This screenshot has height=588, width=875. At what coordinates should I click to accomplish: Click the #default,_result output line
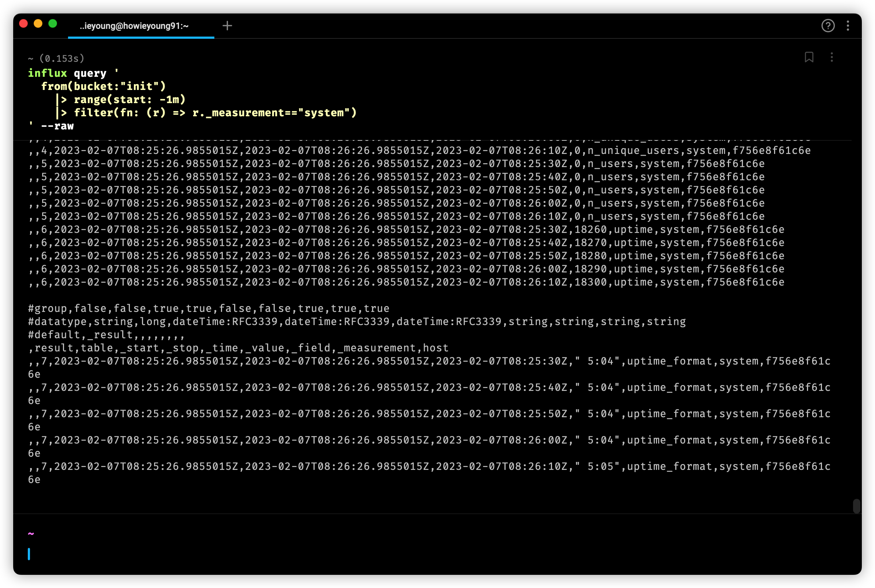click(x=106, y=335)
